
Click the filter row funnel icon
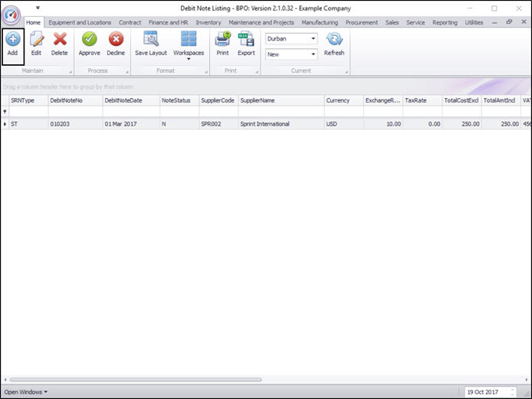tap(5, 111)
